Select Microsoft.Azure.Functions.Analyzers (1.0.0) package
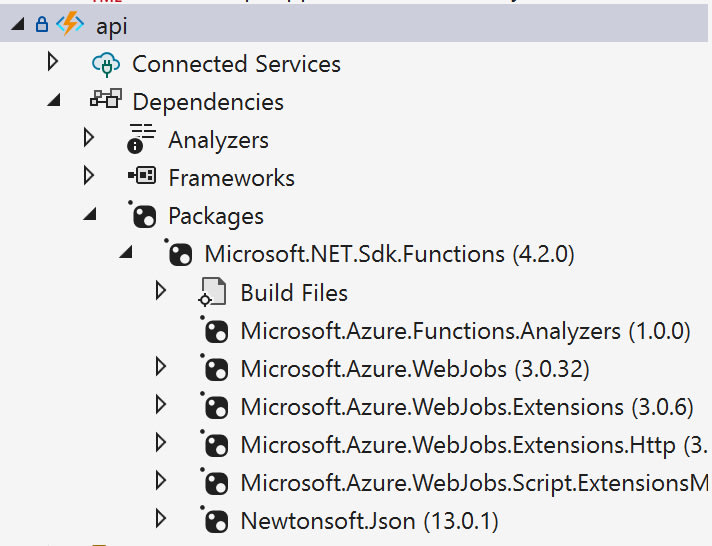The width and height of the screenshot is (712, 546). pyautogui.click(x=465, y=331)
